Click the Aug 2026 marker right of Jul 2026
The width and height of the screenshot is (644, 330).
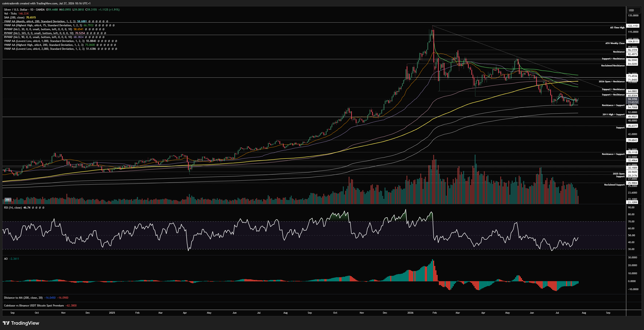(x=584, y=313)
